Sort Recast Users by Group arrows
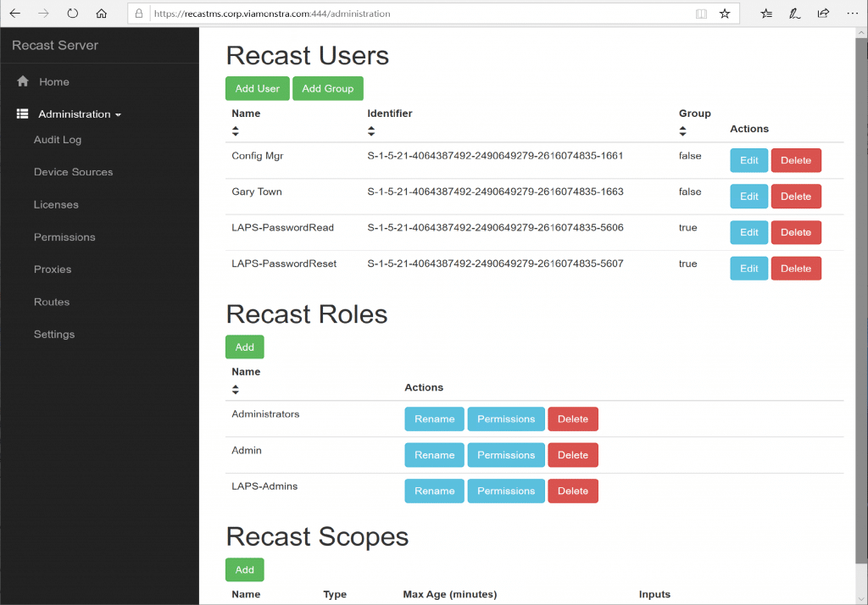This screenshot has width=868, height=605. click(682, 131)
